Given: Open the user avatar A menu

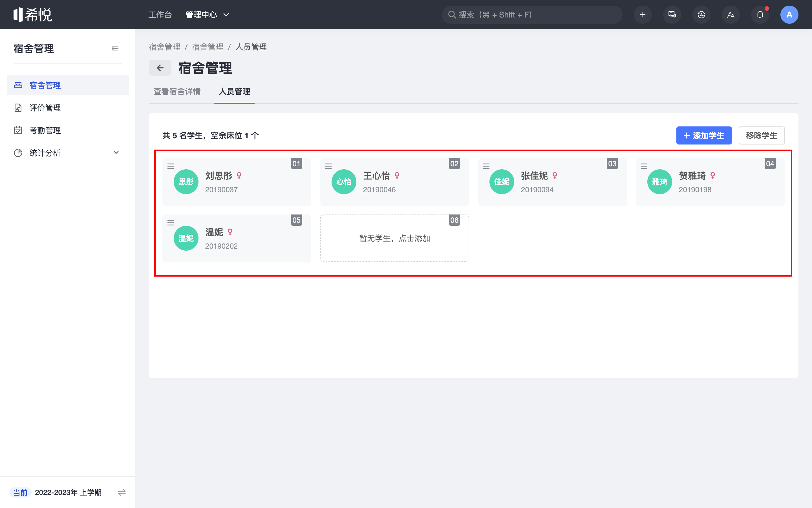Looking at the screenshot, I should click(789, 15).
